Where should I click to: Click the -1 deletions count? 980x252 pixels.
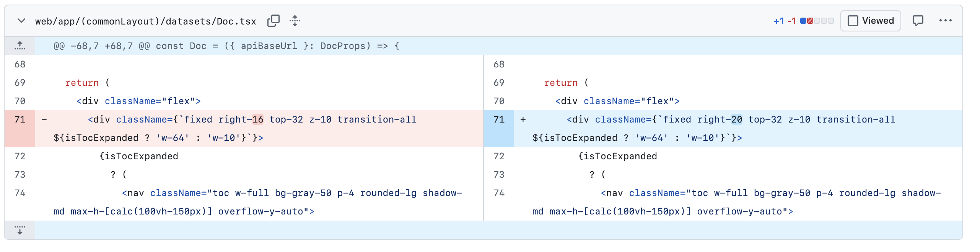[791, 21]
